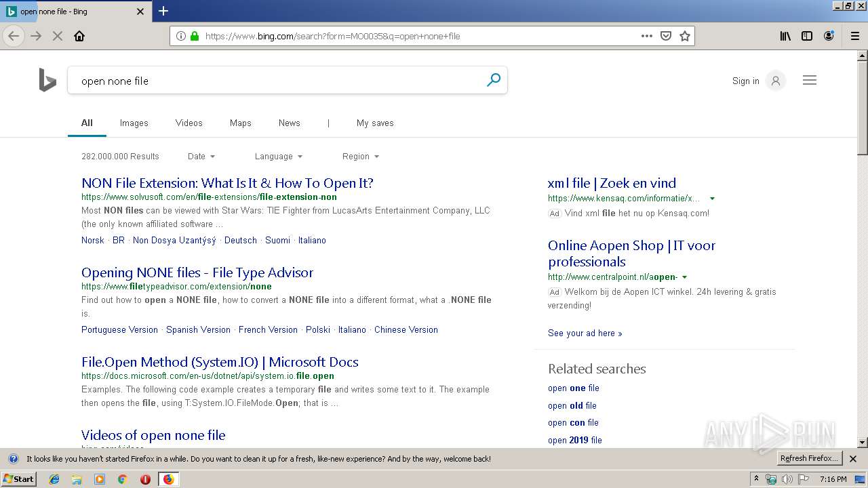Bookmark this page with the star

685,36
